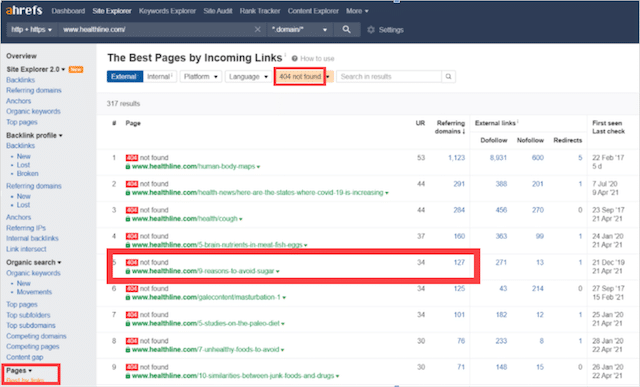The height and width of the screenshot is (387, 640).
Task: Open Broken backlinks link
Action: coord(27,174)
